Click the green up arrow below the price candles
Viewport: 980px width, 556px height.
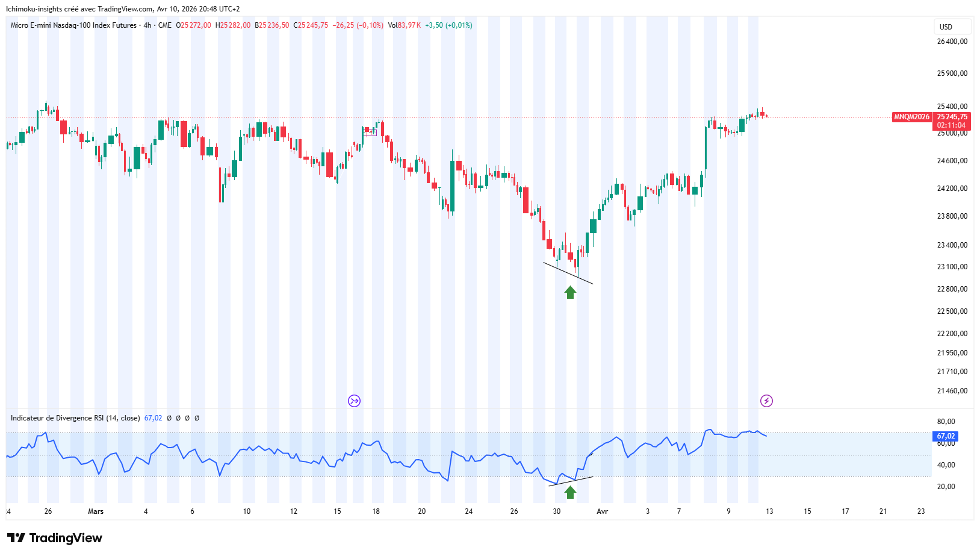[x=570, y=293]
